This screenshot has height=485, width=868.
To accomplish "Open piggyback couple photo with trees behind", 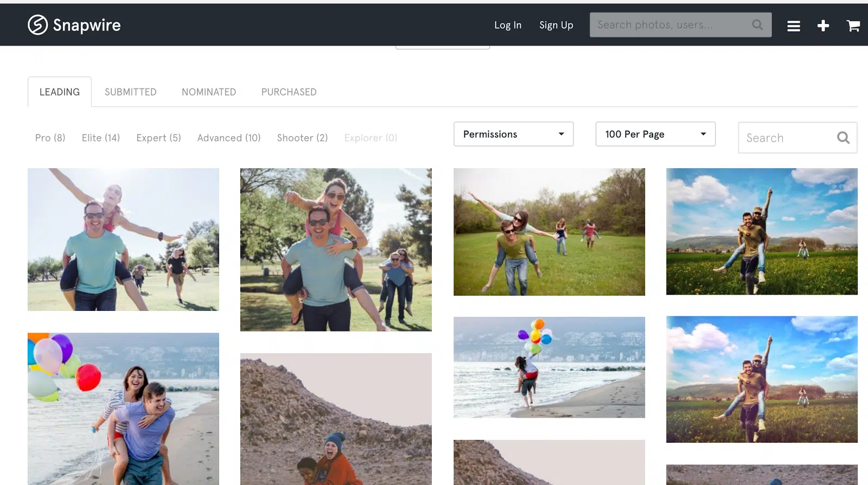I will pos(336,250).
